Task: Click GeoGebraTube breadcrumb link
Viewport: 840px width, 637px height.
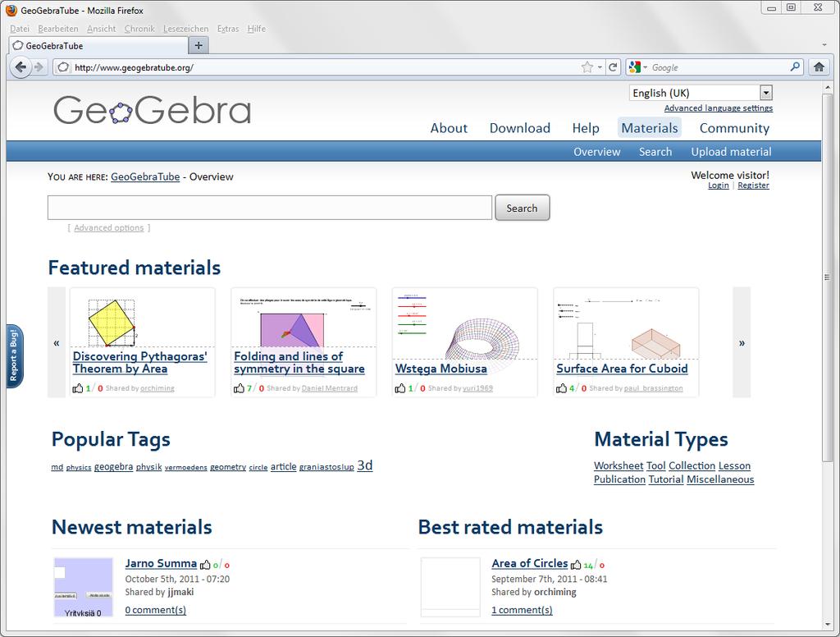Action: coord(145,177)
